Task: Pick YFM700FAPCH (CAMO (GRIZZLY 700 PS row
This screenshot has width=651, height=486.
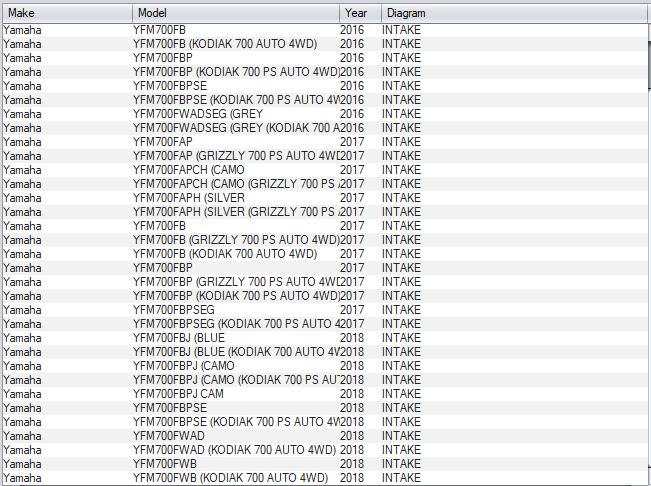Action: point(325,184)
